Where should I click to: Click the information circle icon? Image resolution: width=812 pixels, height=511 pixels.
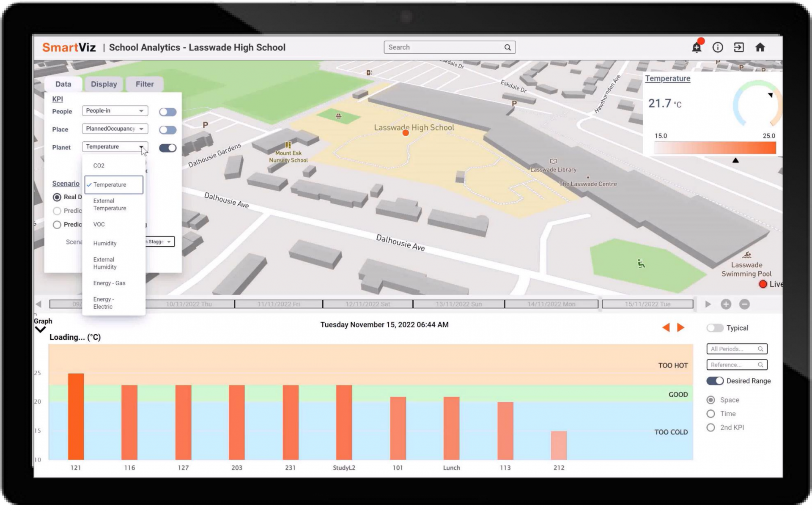tap(718, 47)
